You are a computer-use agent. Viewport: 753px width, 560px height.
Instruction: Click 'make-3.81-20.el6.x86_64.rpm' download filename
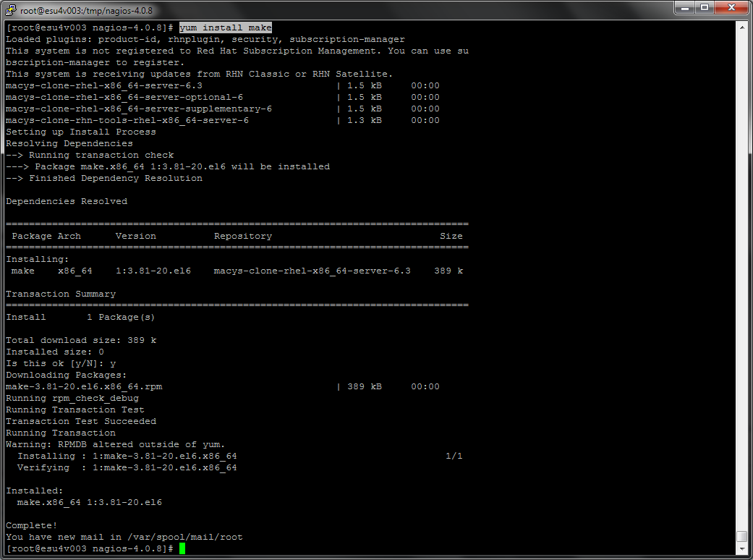84,386
